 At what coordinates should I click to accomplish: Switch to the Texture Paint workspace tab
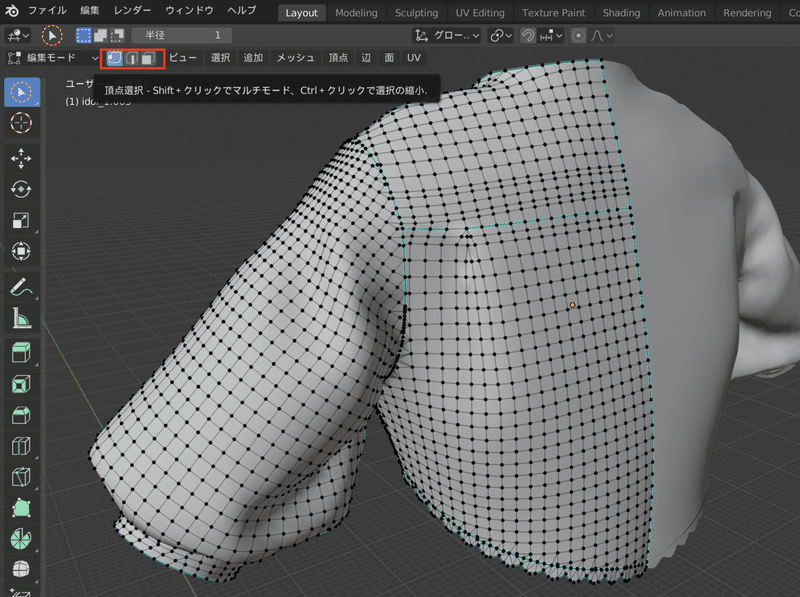(x=554, y=13)
